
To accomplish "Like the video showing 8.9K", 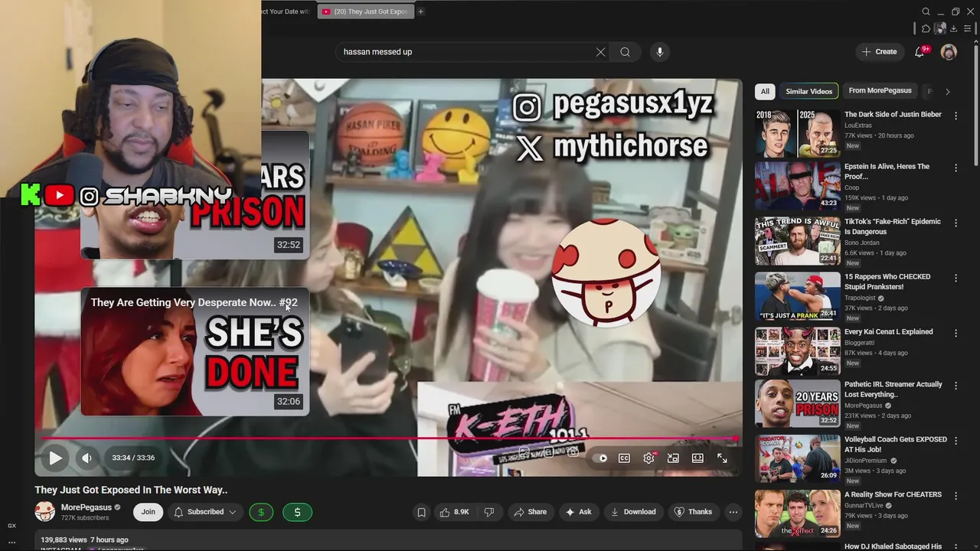I will point(454,512).
